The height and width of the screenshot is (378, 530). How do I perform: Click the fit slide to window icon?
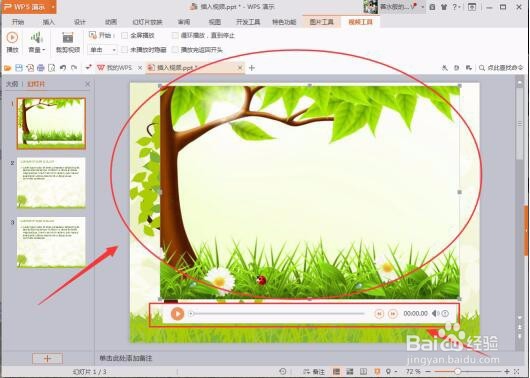pos(517,372)
